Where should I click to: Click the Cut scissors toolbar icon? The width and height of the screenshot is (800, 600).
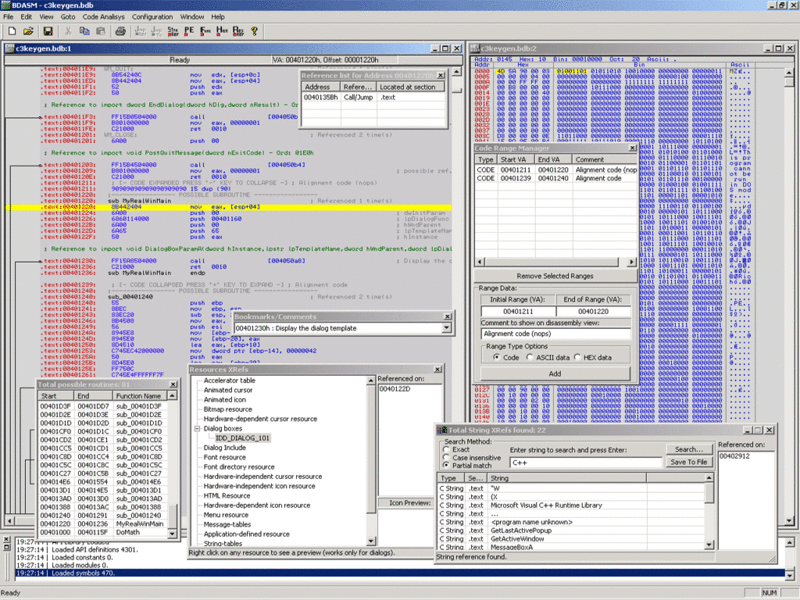pos(67,31)
